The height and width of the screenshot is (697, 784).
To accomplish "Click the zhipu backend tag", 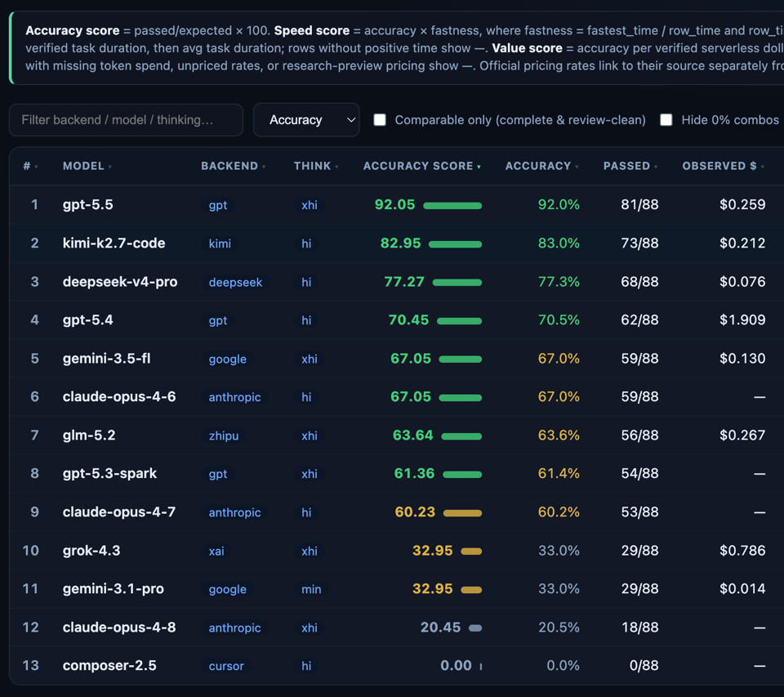I will point(224,436).
